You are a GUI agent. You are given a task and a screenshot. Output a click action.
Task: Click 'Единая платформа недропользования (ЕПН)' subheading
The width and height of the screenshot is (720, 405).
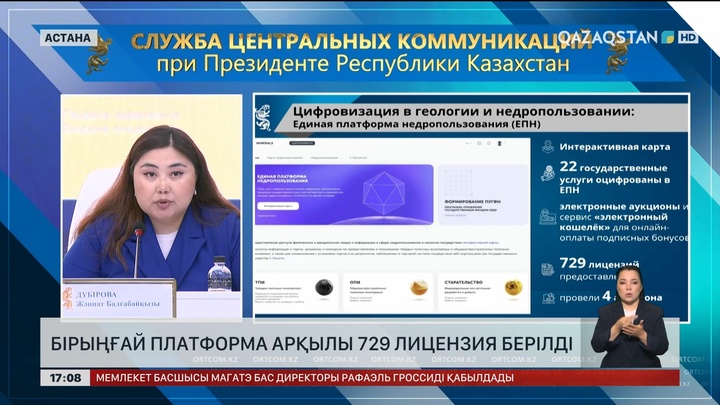click(416, 124)
